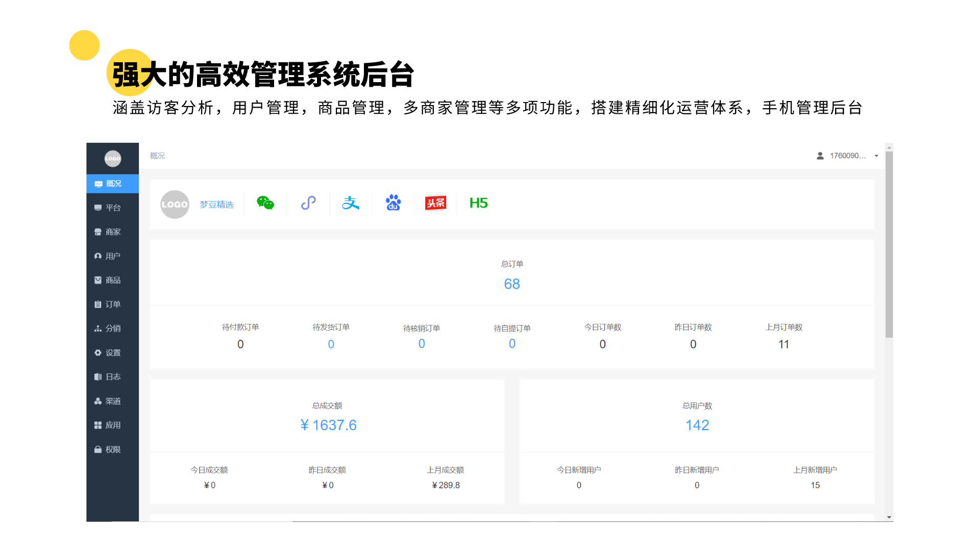The height and width of the screenshot is (551, 980).
Task: Click the round LOGO in sidebar header
Action: point(113,159)
